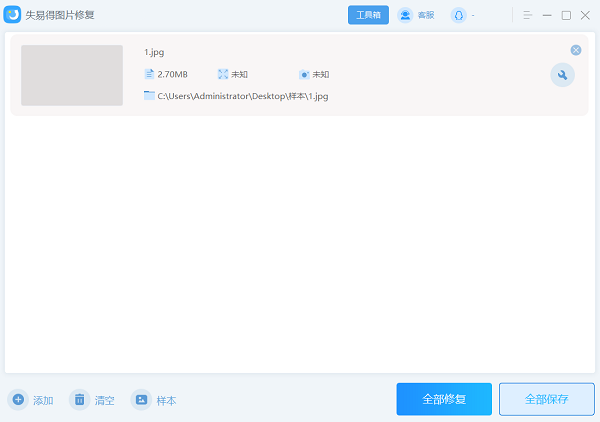Viewport: 600px width, 422px height.
Task: Select the file size 2.70MB text
Action: pos(173,74)
